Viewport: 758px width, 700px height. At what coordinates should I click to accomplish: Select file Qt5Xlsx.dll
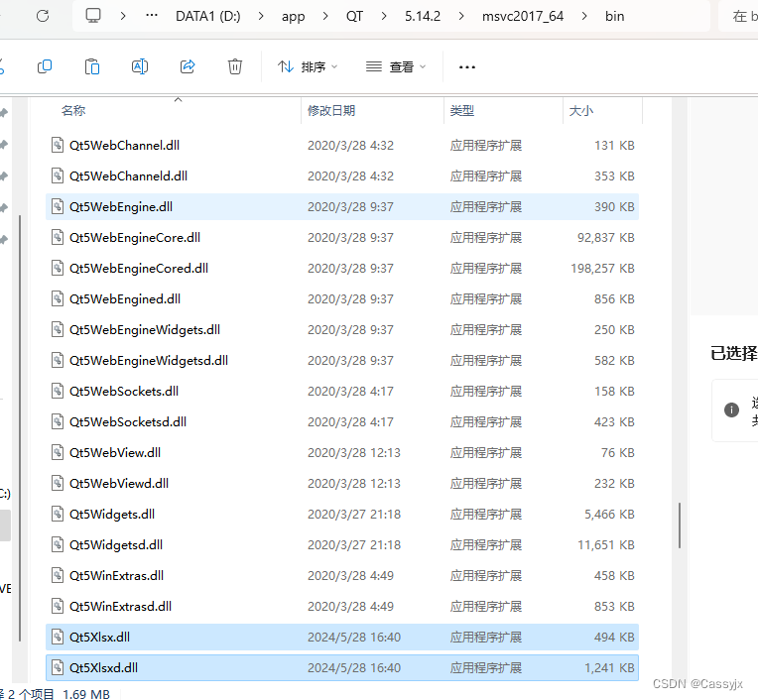342,638
